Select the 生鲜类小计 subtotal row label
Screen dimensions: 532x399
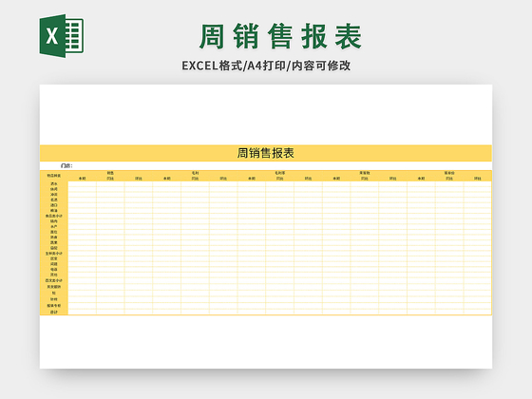tap(54, 254)
